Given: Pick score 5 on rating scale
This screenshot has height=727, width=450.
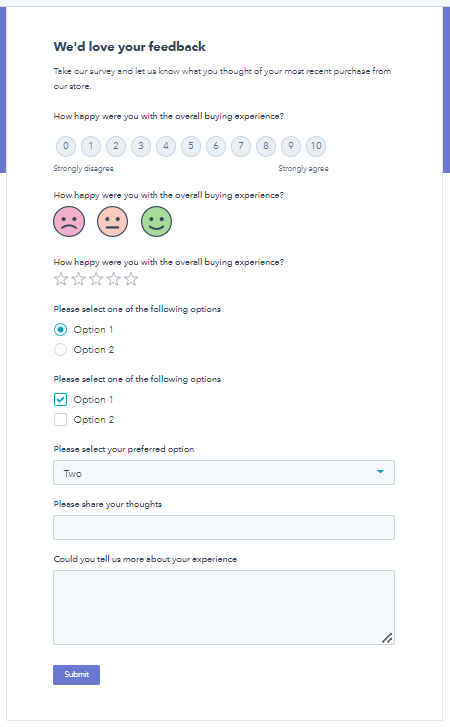Looking at the screenshot, I should pyautogui.click(x=191, y=147).
